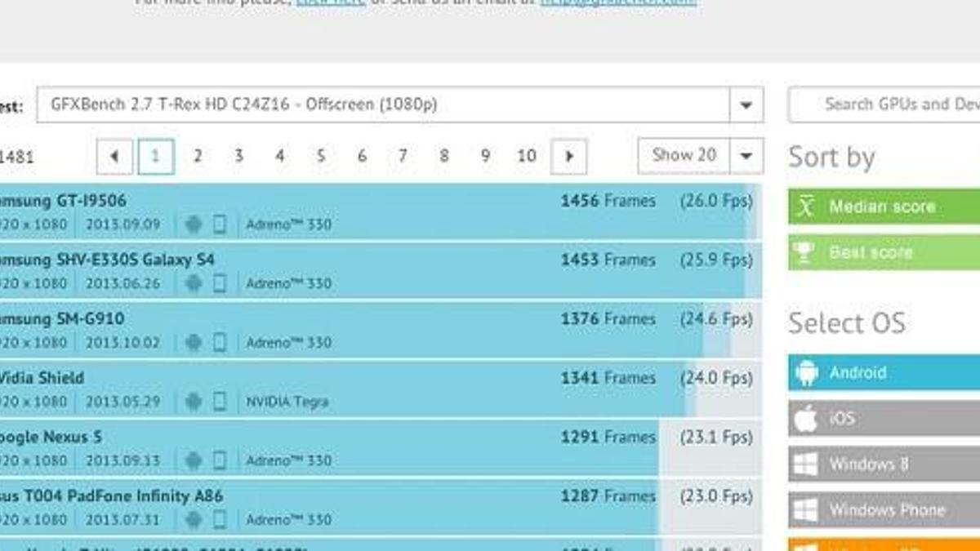
Task: Click the Median score x-bar icon
Action: pos(806,207)
